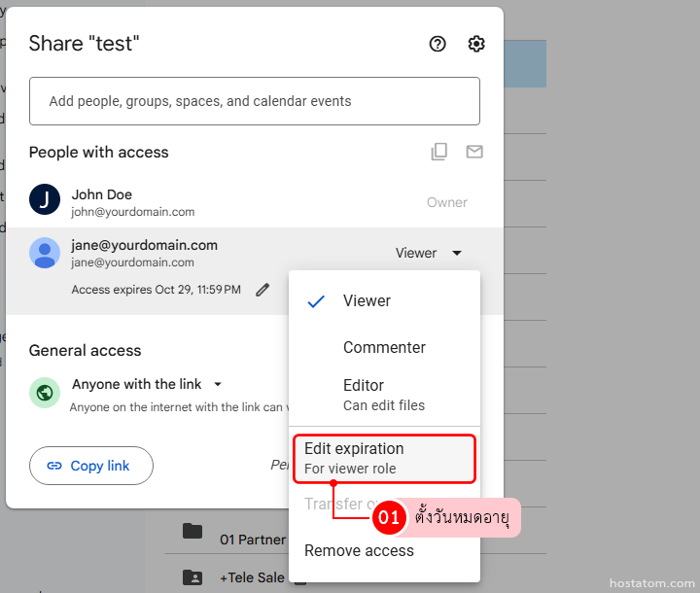Edit access expiration pencil icon

pos(262,290)
